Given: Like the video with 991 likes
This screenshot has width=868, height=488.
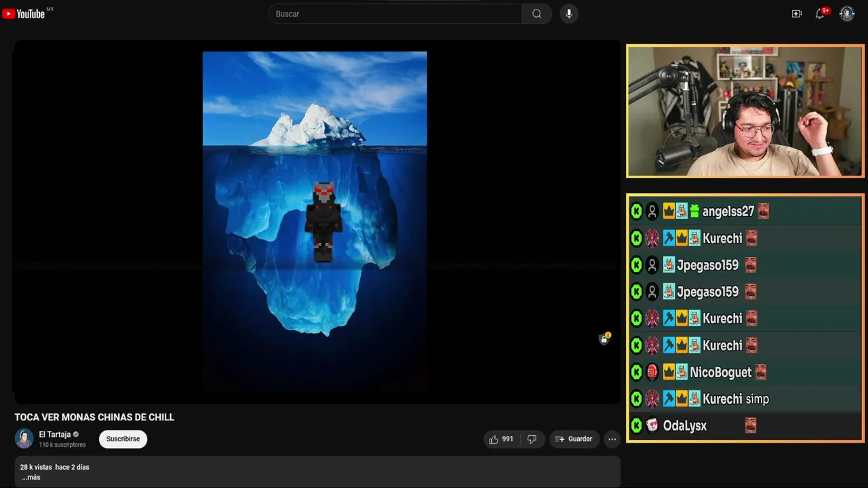Looking at the screenshot, I should click(501, 439).
